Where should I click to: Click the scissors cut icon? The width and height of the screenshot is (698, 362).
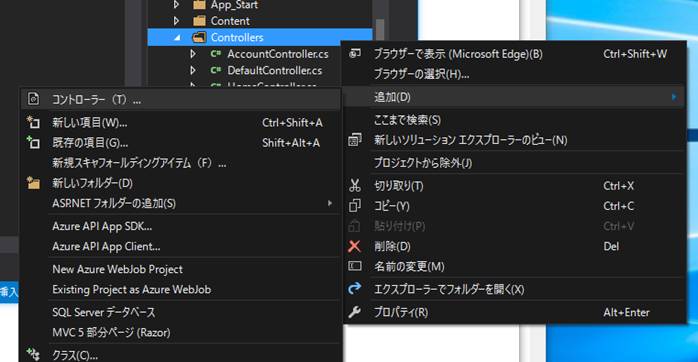point(355,185)
